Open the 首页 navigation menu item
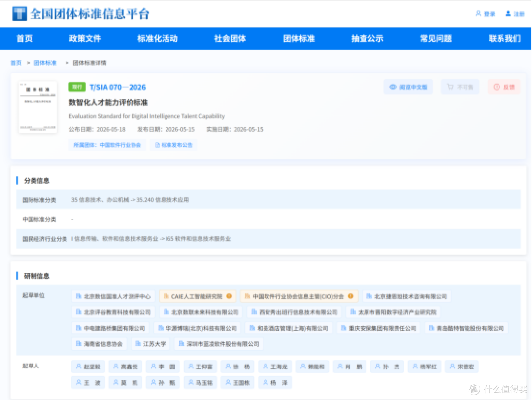 tap(25, 39)
